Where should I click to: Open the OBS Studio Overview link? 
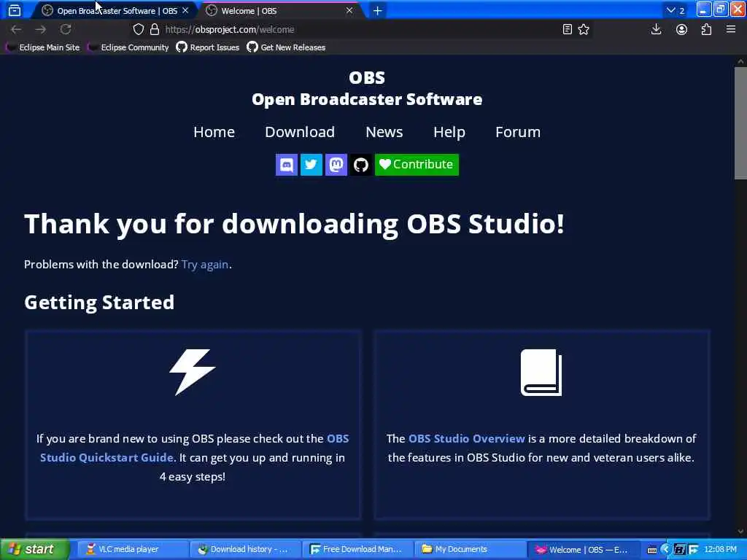click(x=466, y=438)
